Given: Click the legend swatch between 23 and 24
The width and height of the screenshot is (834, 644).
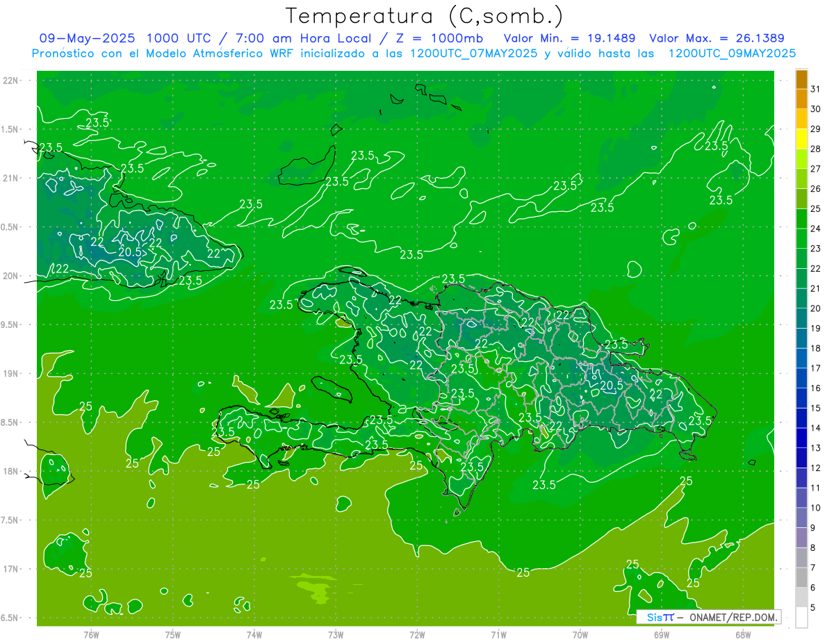Looking at the screenshot, I should click(x=801, y=238).
